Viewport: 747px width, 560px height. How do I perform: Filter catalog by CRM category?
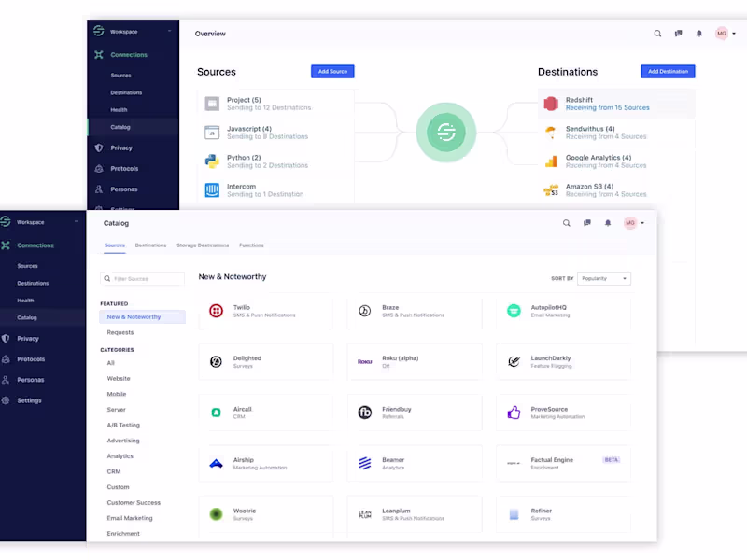click(114, 472)
